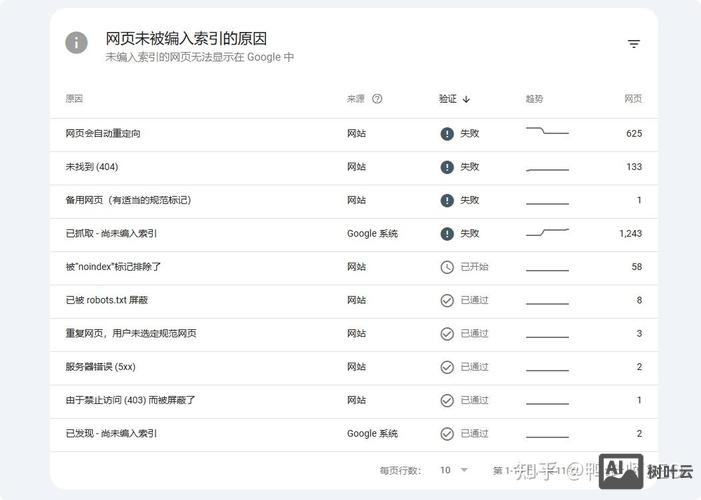
Task: Click the info icon beside the title
Action: click(76, 43)
